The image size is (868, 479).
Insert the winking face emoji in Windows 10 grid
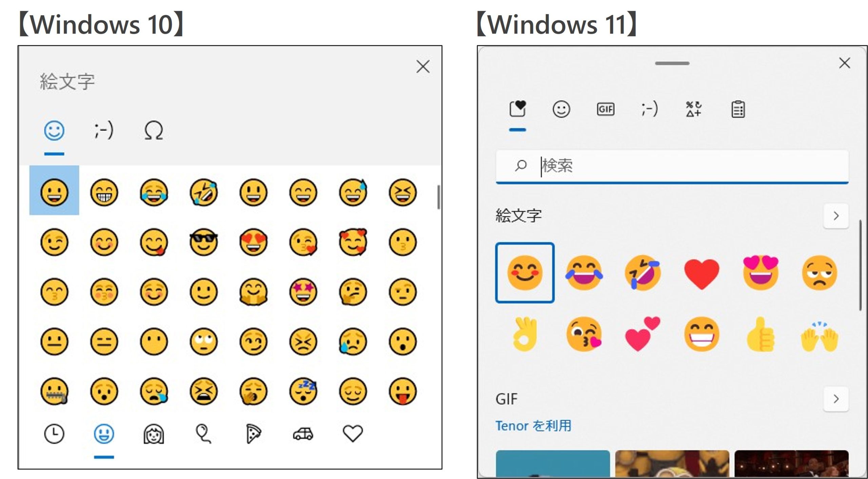tap(54, 242)
